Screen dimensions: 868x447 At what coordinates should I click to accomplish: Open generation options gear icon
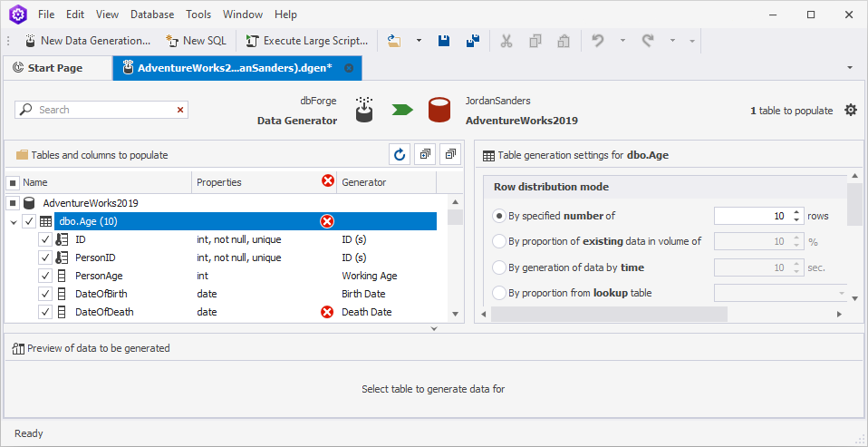pyautogui.click(x=850, y=110)
